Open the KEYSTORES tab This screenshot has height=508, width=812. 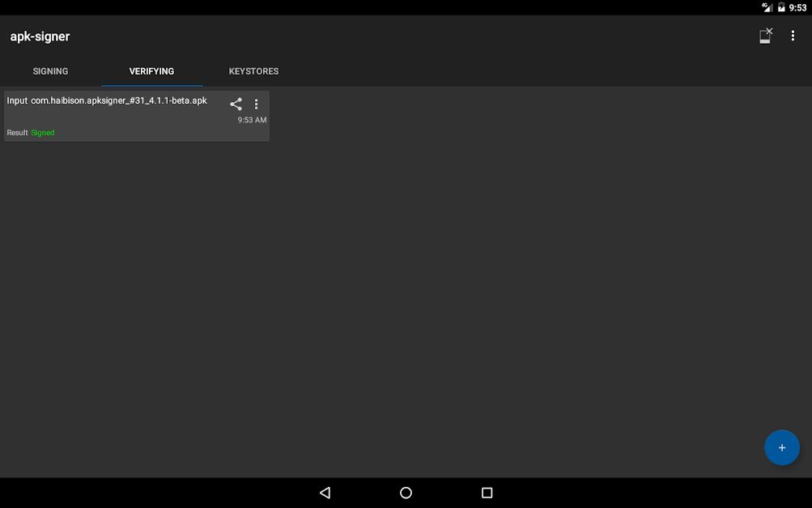(x=253, y=71)
